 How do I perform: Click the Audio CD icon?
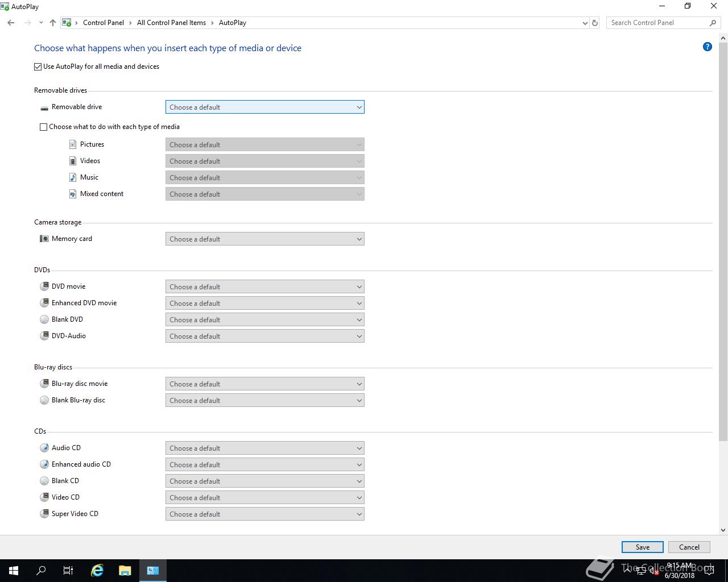point(44,448)
